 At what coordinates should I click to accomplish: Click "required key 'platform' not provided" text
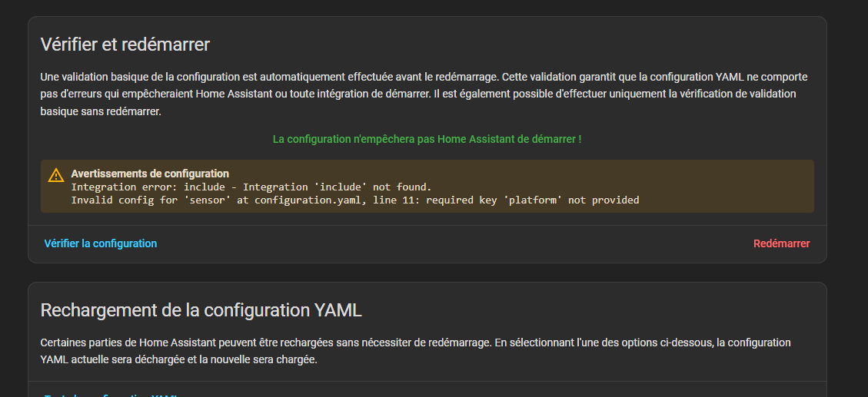[x=532, y=200]
